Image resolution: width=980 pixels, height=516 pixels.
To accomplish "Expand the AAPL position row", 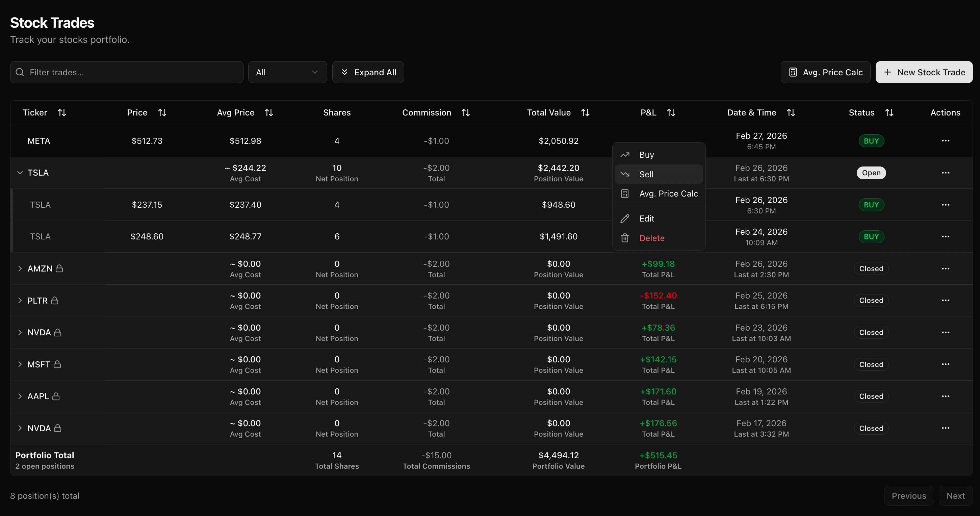I will tap(20, 396).
